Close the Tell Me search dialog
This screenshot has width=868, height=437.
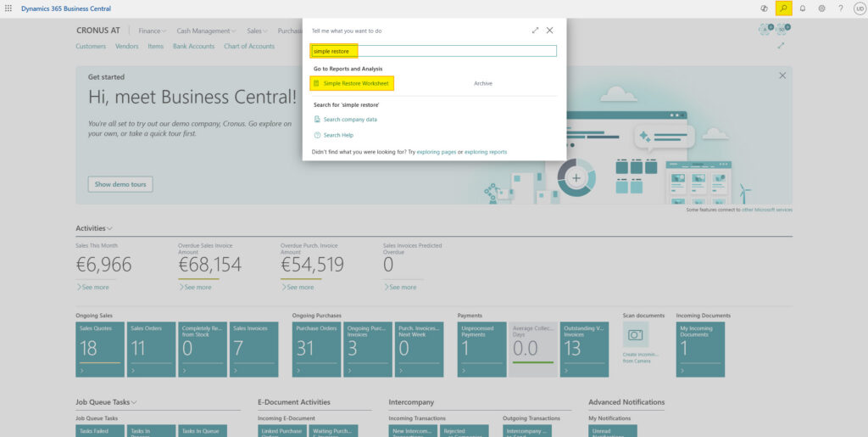point(550,30)
